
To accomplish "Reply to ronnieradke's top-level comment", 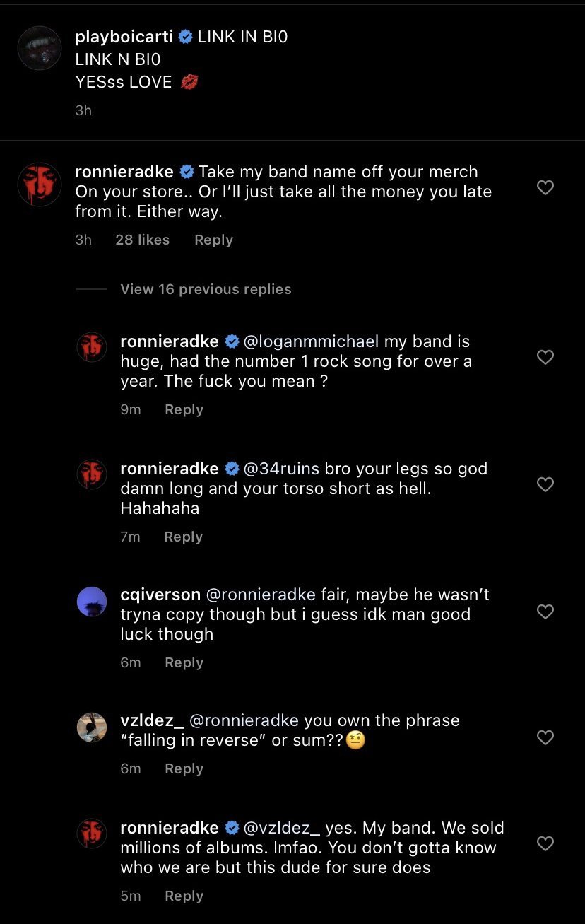I will [213, 240].
